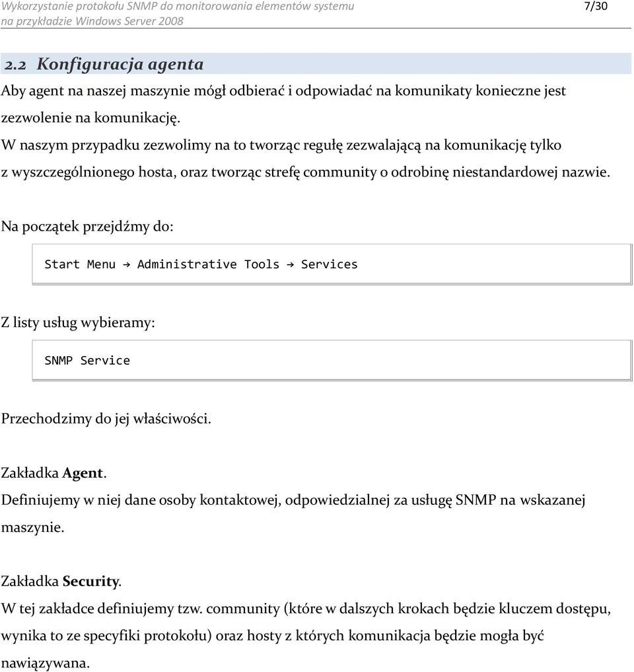The height and width of the screenshot is (672, 634).
Task: Click the page number 7/30
Action: point(596,6)
